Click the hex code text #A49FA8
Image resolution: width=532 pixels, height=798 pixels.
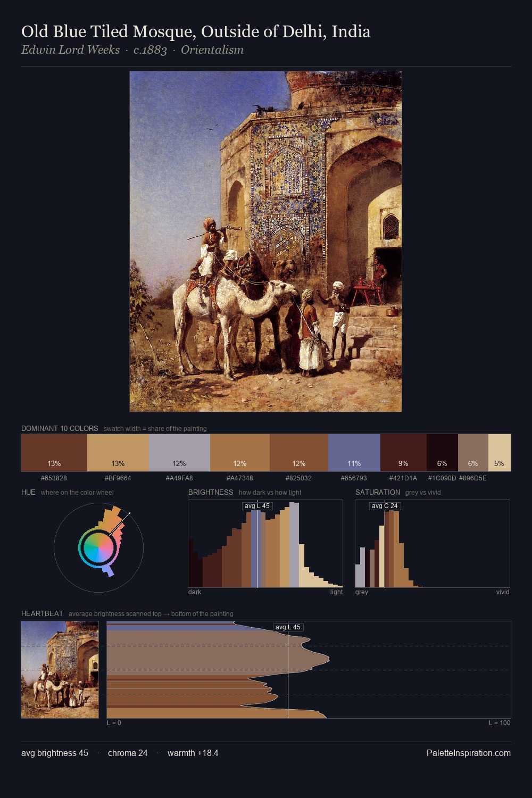(x=179, y=478)
